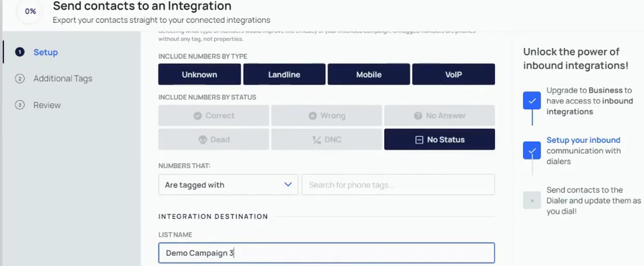This screenshot has width=644, height=266.
Task: Toggle the VoIP number type button
Action: 454,74
